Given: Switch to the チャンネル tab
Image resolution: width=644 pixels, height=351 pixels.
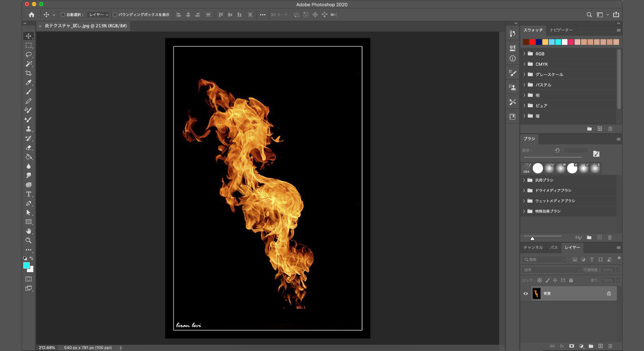Looking at the screenshot, I should (x=533, y=247).
